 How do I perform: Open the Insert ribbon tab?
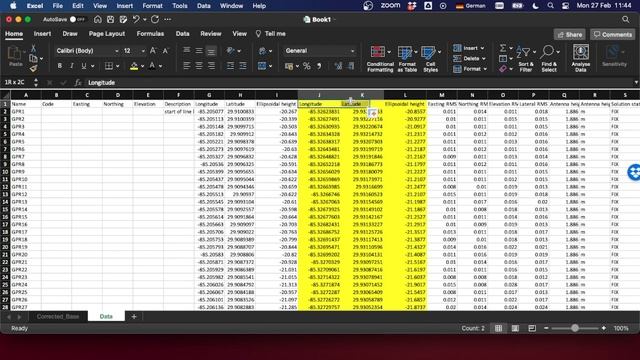42,33
